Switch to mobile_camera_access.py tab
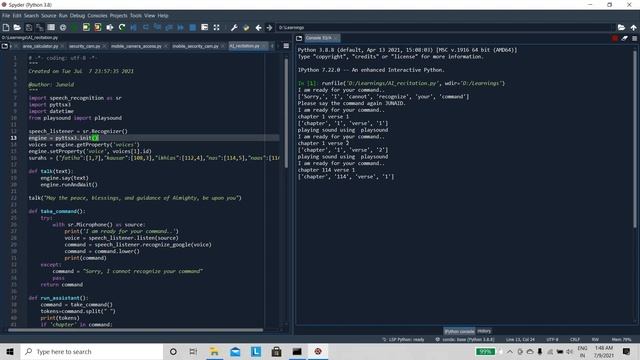The image size is (640, 360). (136, 46)
